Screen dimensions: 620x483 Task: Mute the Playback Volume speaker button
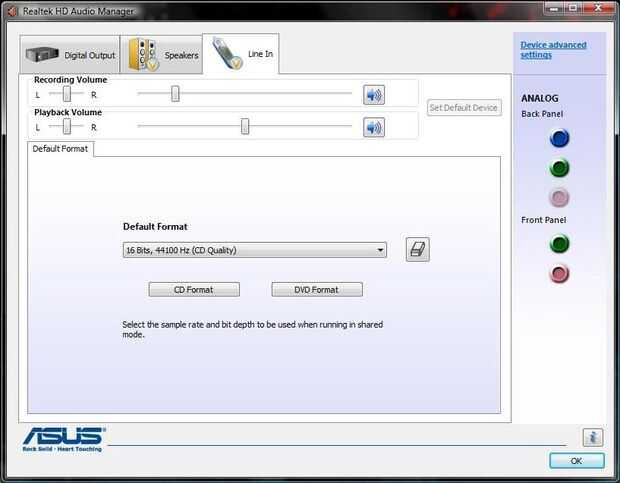[x=374, y=127]
